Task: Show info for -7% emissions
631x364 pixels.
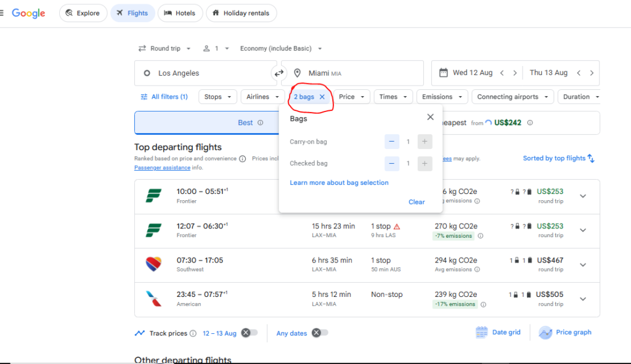Action: [481, 236]
